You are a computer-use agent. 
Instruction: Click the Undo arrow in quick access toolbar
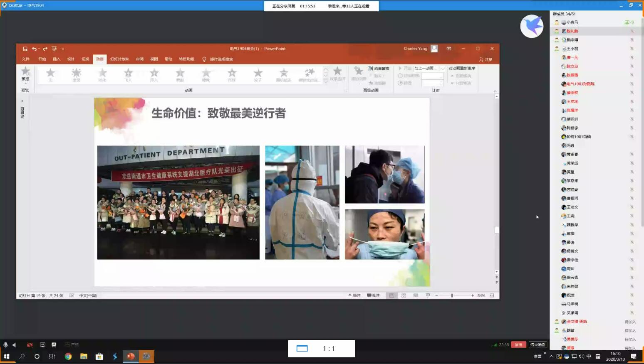click(x=34, y=49)
